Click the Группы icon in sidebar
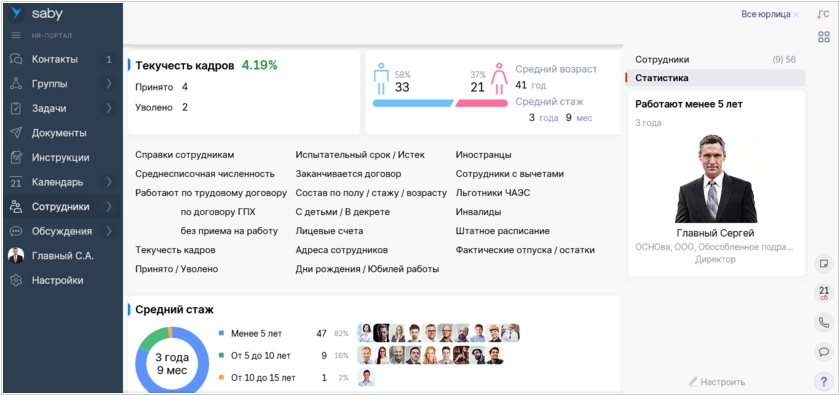The image size is (839, 395). 16,84
